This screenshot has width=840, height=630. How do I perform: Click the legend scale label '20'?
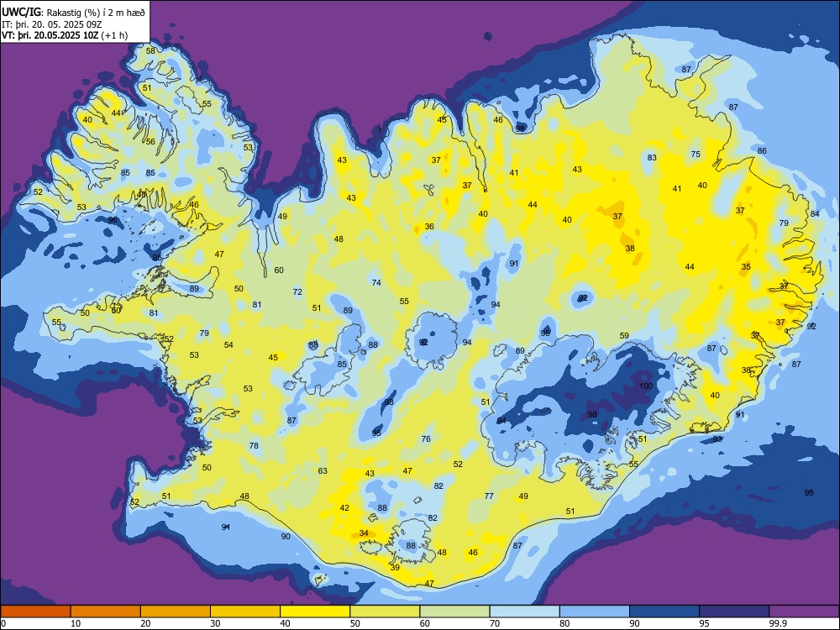click(145, 623)
